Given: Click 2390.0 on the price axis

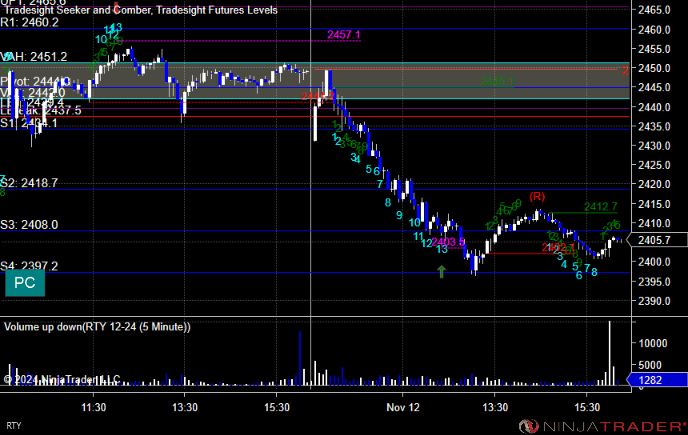Looking at the screenshot, I should (x=654, y=301).
